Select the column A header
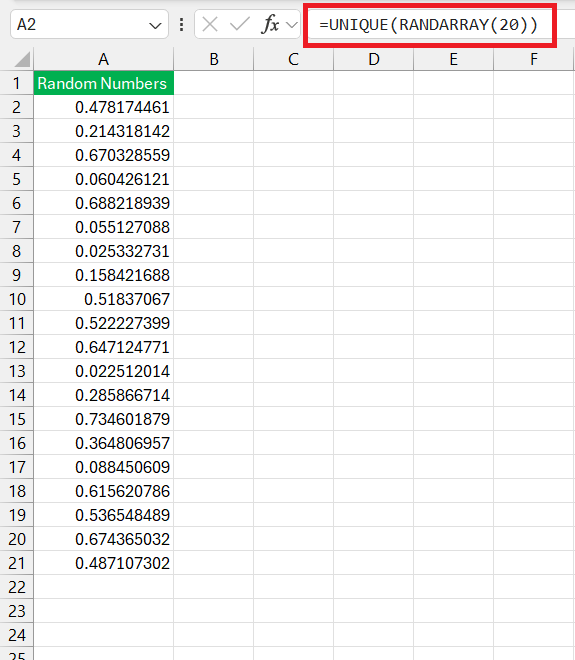Viewport: 575px width, 660px height. coord(104,59)
